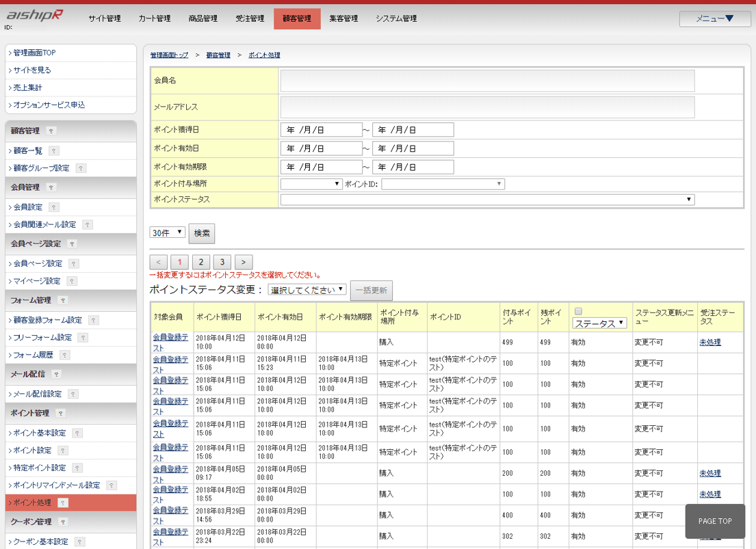Image resolution: width=756 pixels, height=549 pixels.
Task: Click help icon beside ポイント基本設定
Action: (77, 433)
